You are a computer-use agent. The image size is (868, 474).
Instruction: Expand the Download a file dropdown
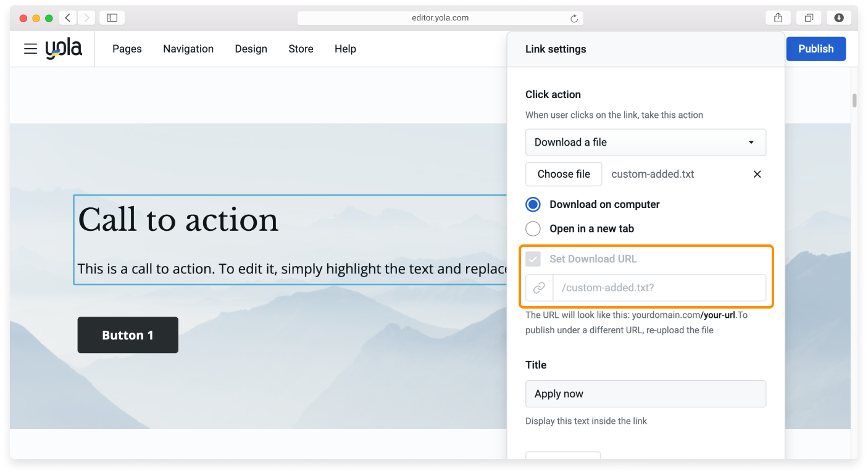pyautogui.click(x=645, y=142)
